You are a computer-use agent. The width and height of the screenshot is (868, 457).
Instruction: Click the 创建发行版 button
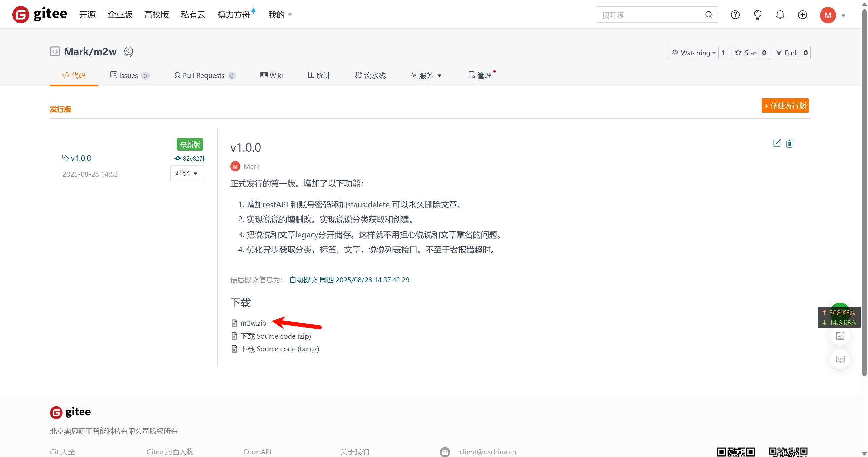[785, 106]
